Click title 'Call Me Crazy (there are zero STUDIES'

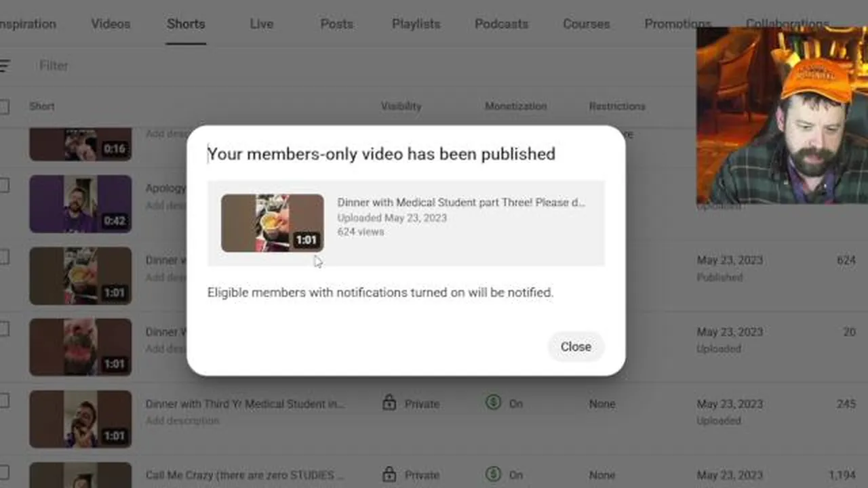[x=245, y=475]
